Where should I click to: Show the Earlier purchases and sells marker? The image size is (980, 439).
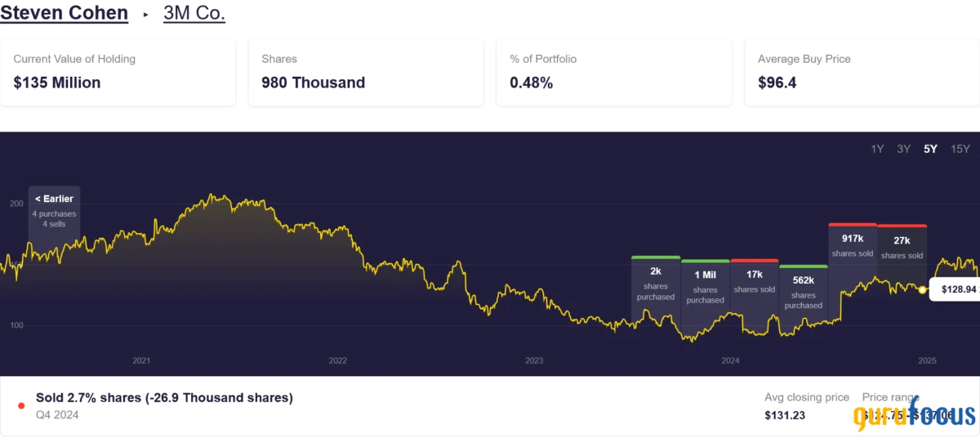pyautogui.click(x=54, y=210)
